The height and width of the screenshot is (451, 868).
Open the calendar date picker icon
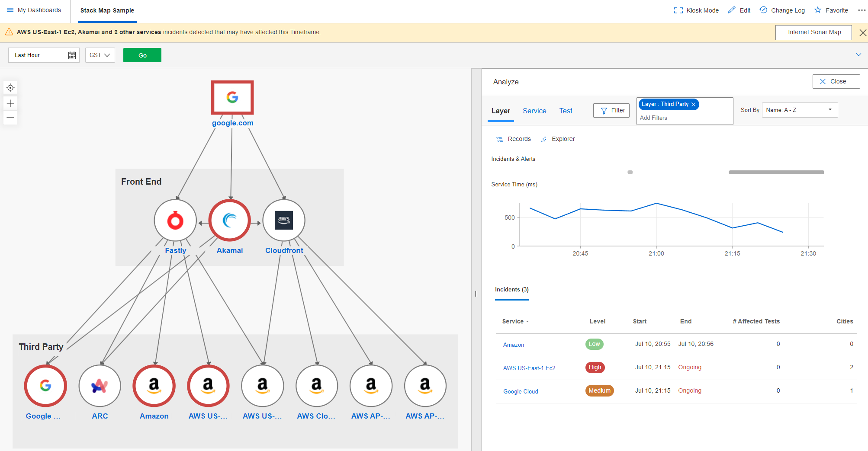pyautogui.click(x=72, y=55)
